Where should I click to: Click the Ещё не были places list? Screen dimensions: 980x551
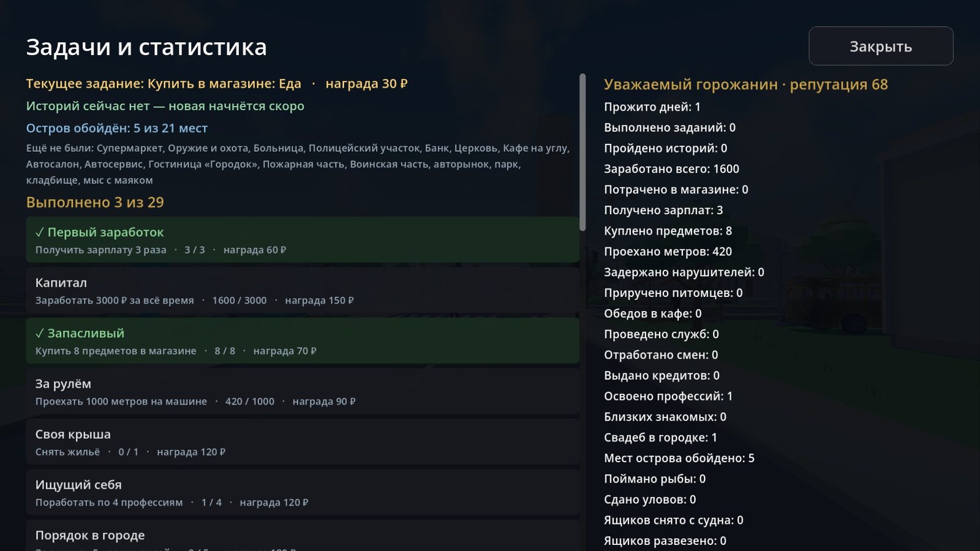[298, 164]
